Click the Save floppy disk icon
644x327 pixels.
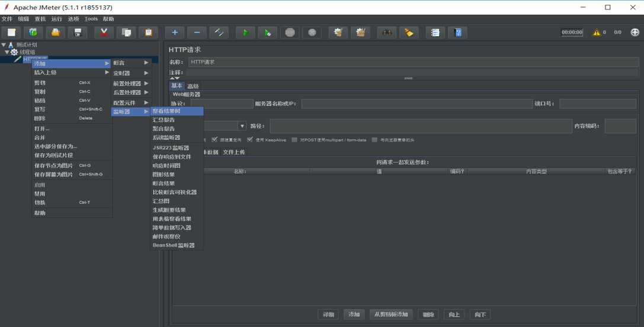point(78,33)
